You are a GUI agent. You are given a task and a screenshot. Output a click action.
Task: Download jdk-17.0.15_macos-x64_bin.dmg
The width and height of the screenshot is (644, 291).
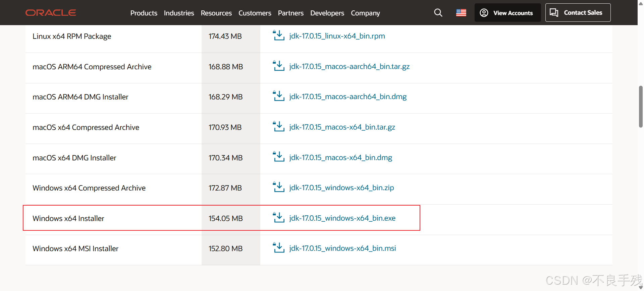(340, 157)
